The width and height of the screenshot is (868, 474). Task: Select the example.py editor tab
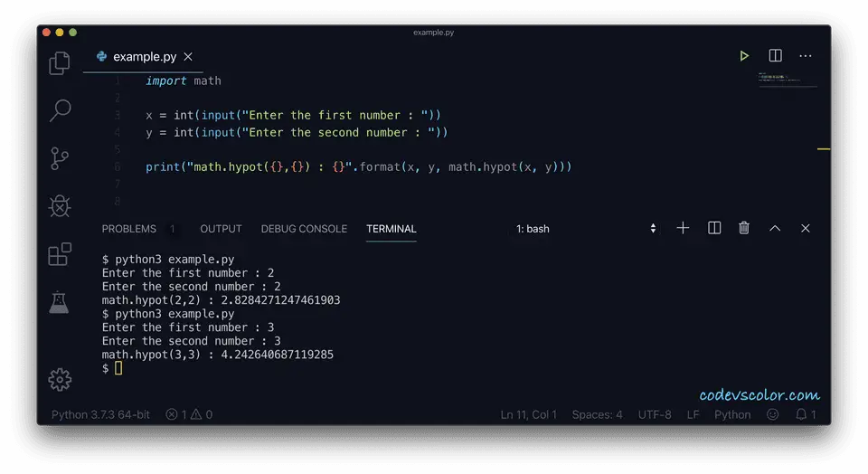tap(144, 56)
